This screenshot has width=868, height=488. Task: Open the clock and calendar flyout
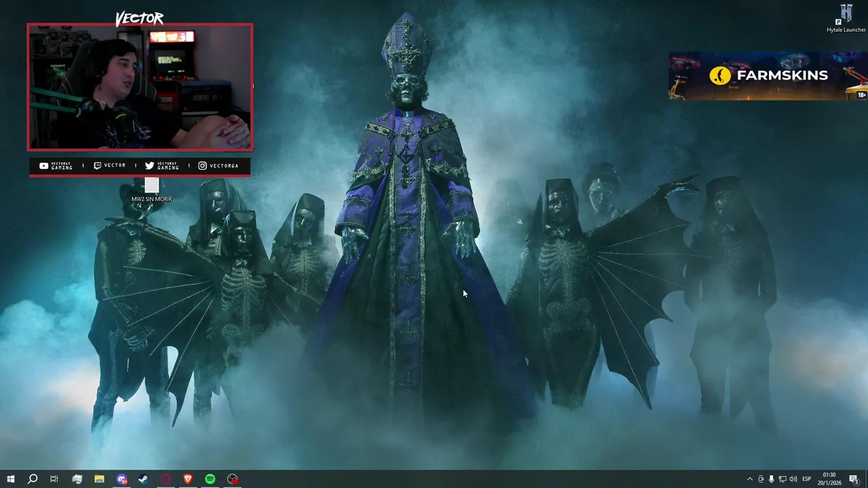(829, 479)
